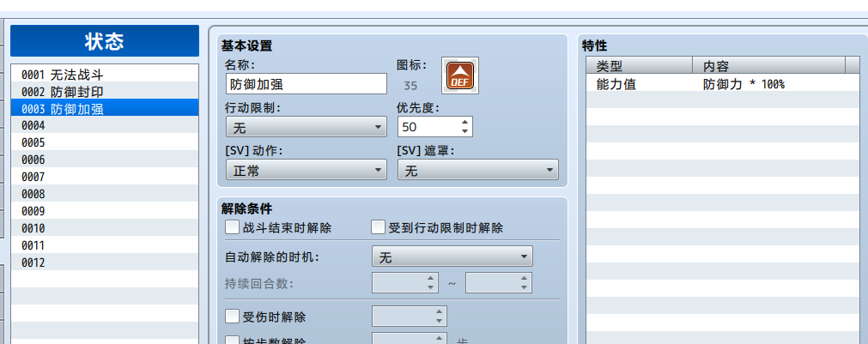Select empty state row 0008
This screenshot has width=868, height=344.
coord(105,194)
